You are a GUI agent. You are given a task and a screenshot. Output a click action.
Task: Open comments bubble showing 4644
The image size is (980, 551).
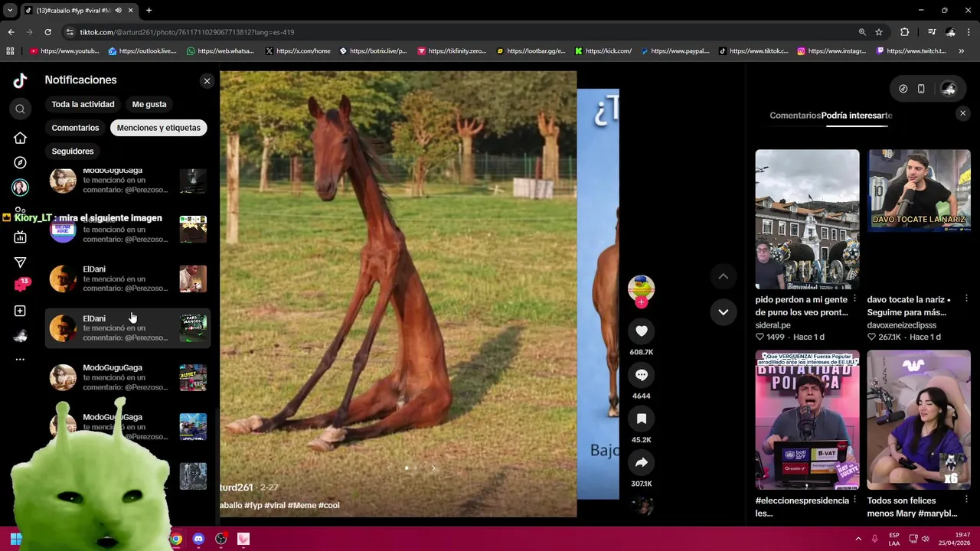642,375
